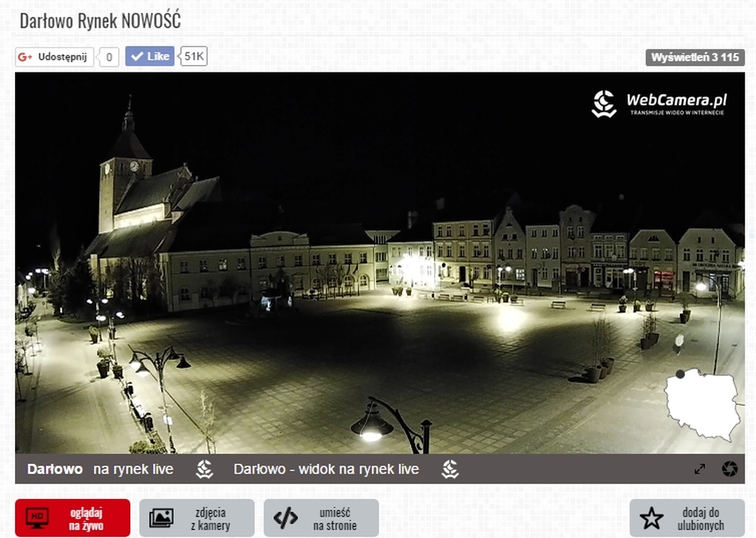
Task: Click the code brackets embed icon
Action: [x=286, y=518]
